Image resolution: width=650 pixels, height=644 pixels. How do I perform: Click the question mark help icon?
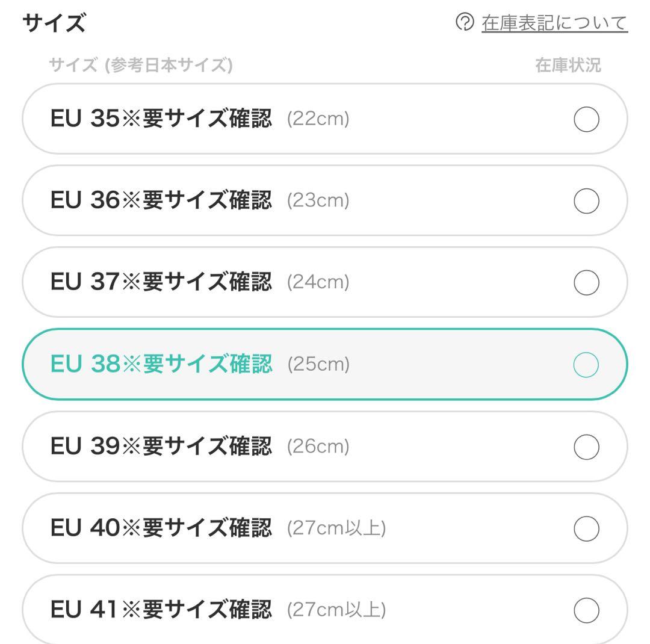[465, 23]
